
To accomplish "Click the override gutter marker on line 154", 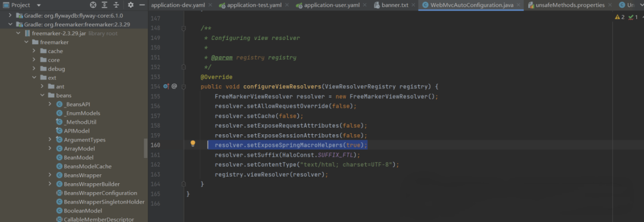I will (166, 87).
